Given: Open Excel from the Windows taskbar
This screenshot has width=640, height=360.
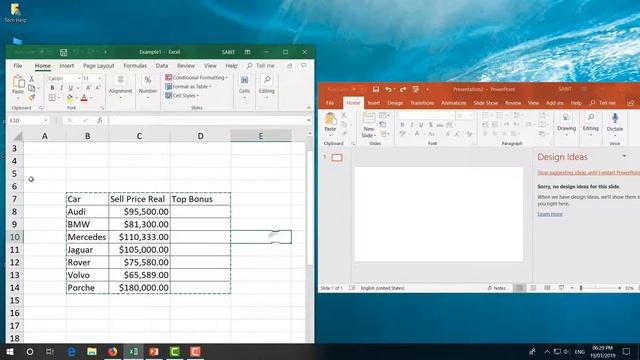Looking at the screenshot, I should [x=133, y=351].
